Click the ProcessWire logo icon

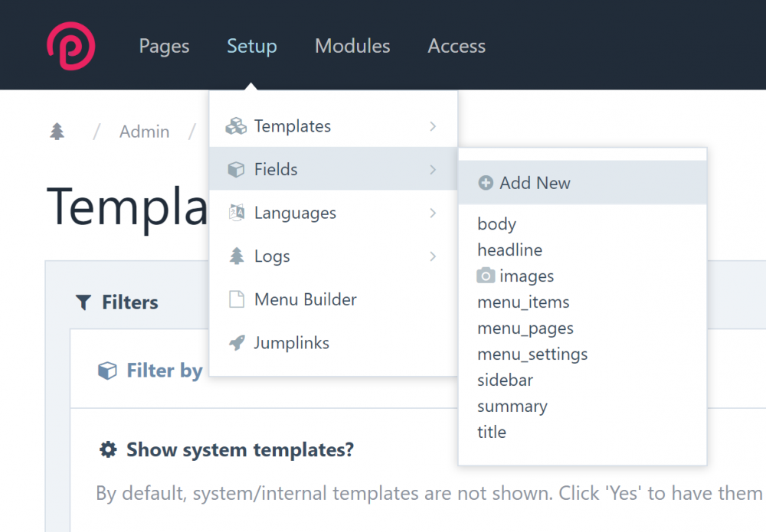pos(70,46)
